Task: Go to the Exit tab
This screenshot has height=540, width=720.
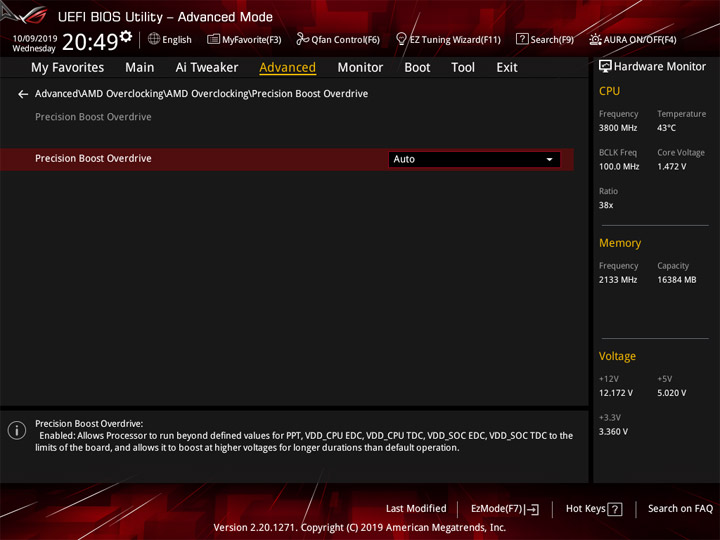Action: point(507,68)
